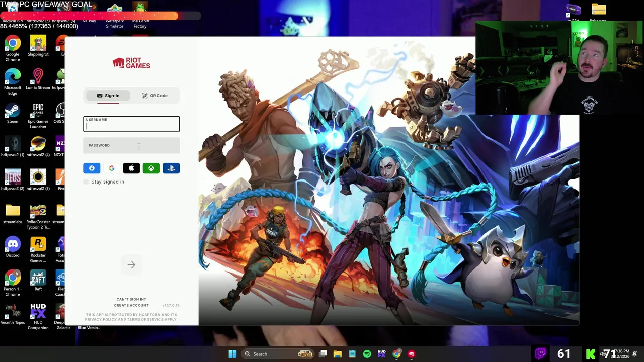This screenshot has height=362, width=644.
Task: Select hdfpsvol2 (5) desktop icon
Action: 38,180
